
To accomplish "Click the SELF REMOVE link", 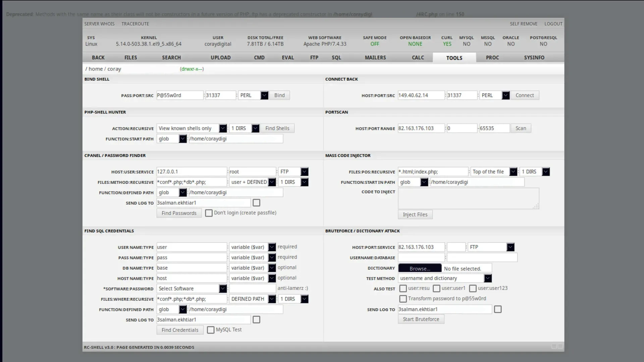I will (524, 24).
